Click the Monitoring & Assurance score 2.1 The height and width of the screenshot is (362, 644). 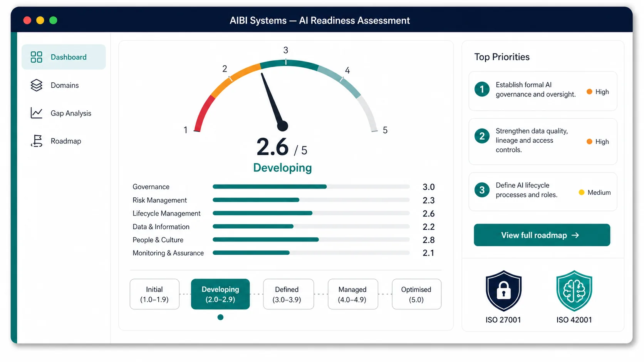[429, 253]
